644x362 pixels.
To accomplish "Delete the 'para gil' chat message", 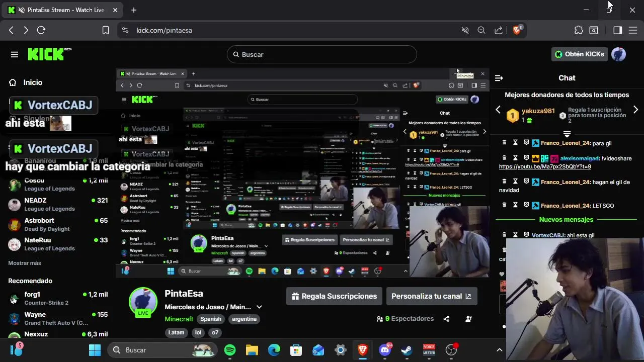I will point(504,143).
